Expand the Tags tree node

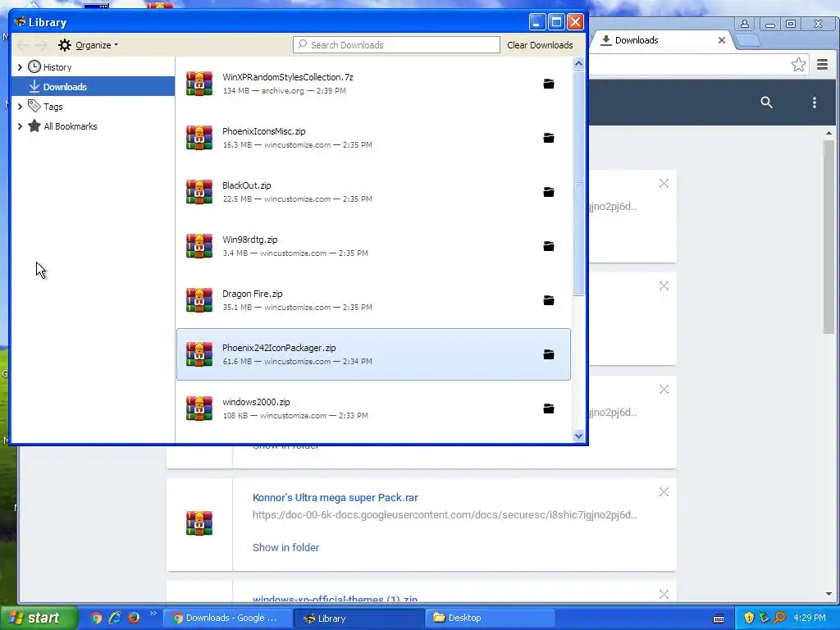(x=20, y=107)
